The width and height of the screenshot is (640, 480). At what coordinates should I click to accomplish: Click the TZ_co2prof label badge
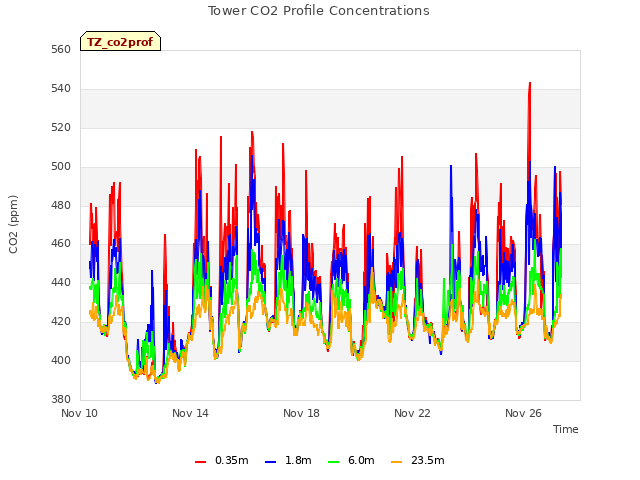click(x=120, y=41)
